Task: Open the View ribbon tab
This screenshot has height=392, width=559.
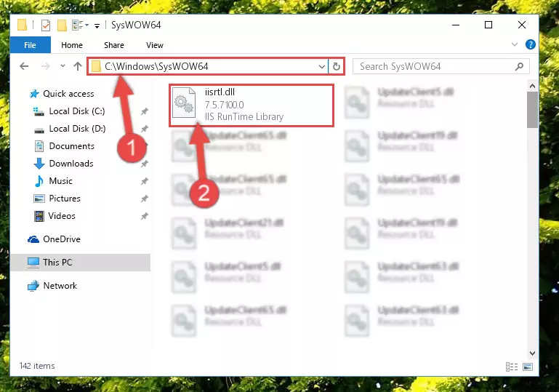Action: (x=154, y=45)
